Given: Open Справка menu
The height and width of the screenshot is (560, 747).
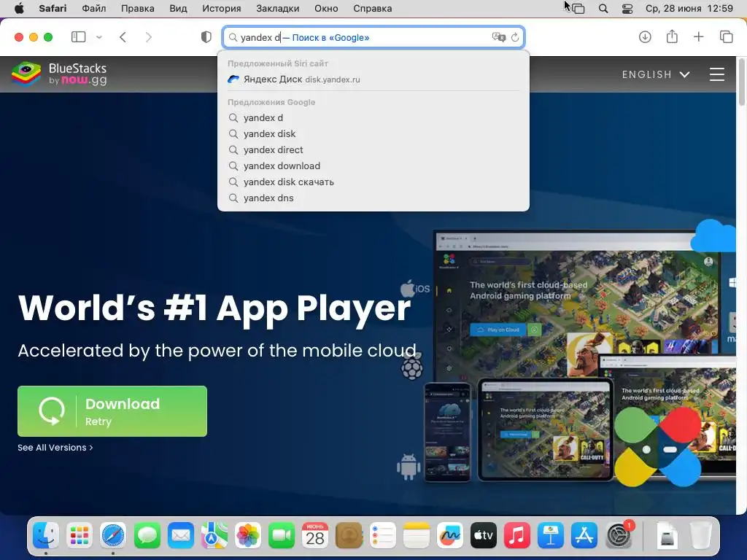Looking at the screenshot, I should click(373, 9).
